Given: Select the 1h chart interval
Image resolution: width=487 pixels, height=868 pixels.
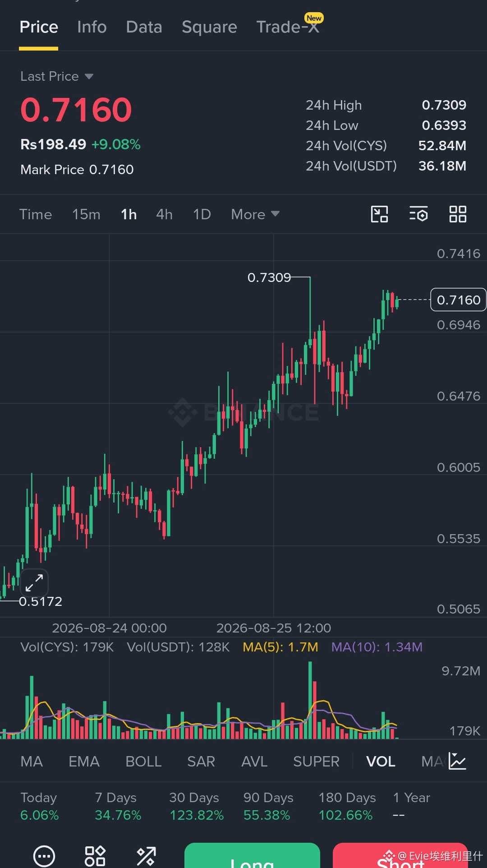Looking at the screenshot, I should [x=129, y=214].
